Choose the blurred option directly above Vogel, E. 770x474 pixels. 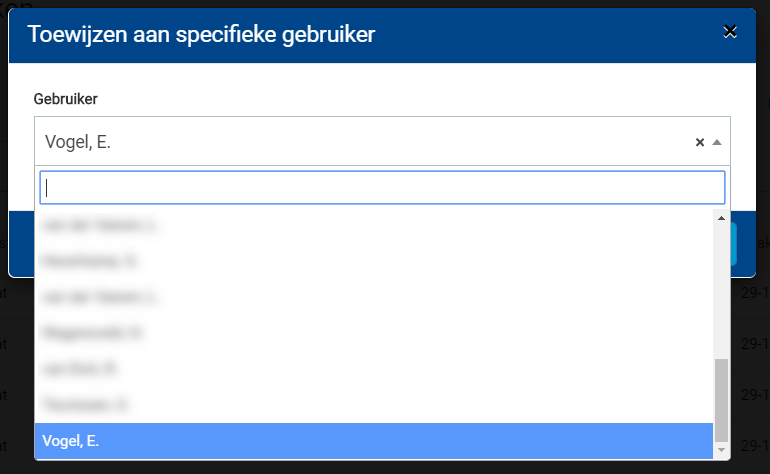[x=374, y=404]
